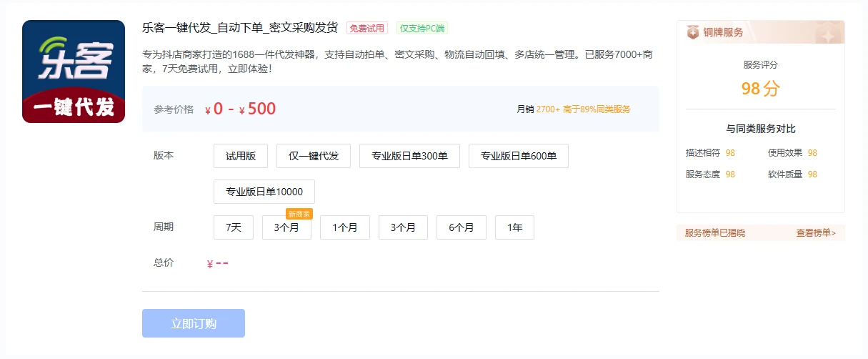
Task: Click the 98分 service score
Action: pyautogui.click(x=761, y=89)
